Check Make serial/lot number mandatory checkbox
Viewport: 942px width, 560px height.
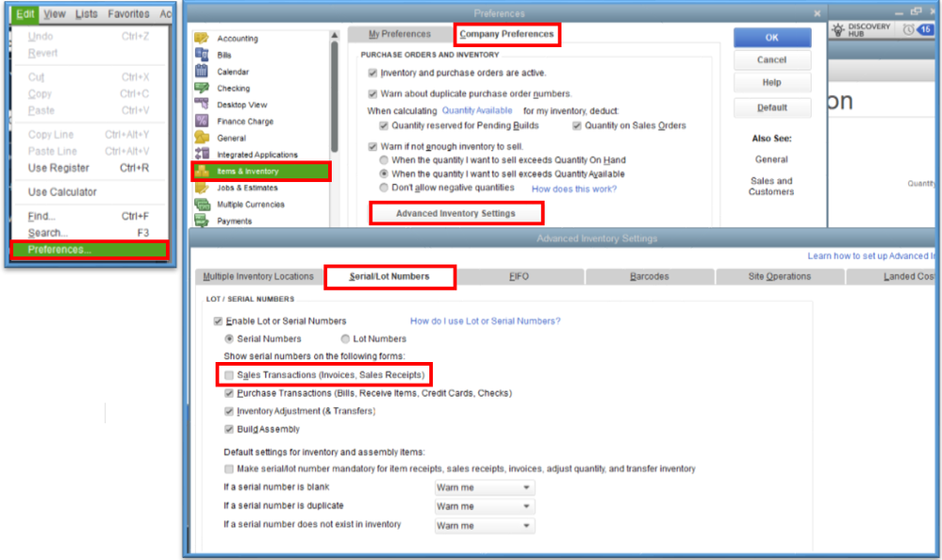point(229,469)
